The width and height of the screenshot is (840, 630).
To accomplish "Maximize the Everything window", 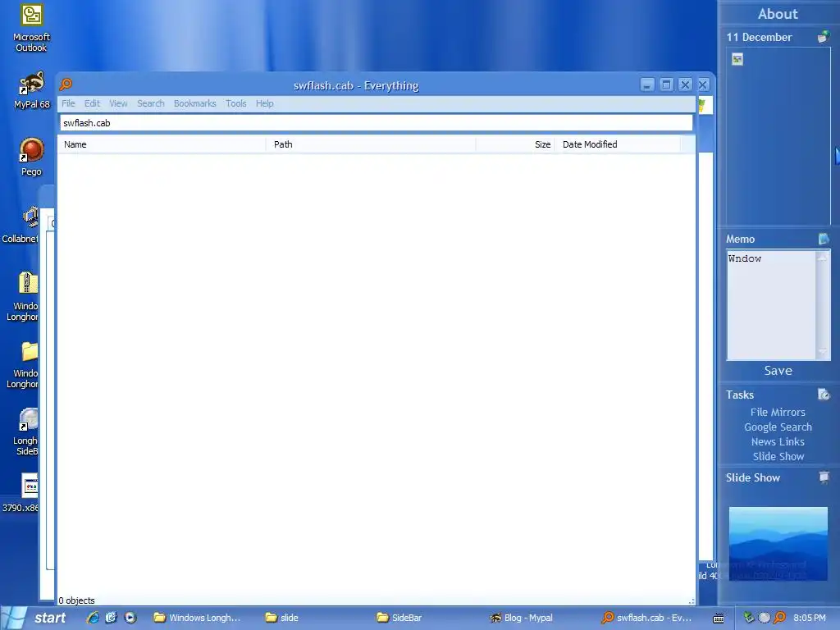I will pyautogui.click(x=666, y=84).
